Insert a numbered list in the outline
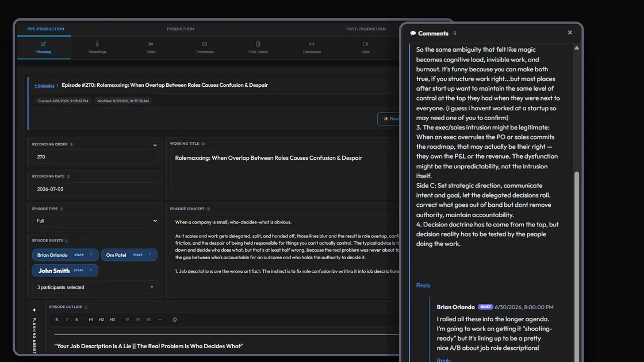Screen dimensions: 644x362 pyautogui.click(x=138, y=319)
